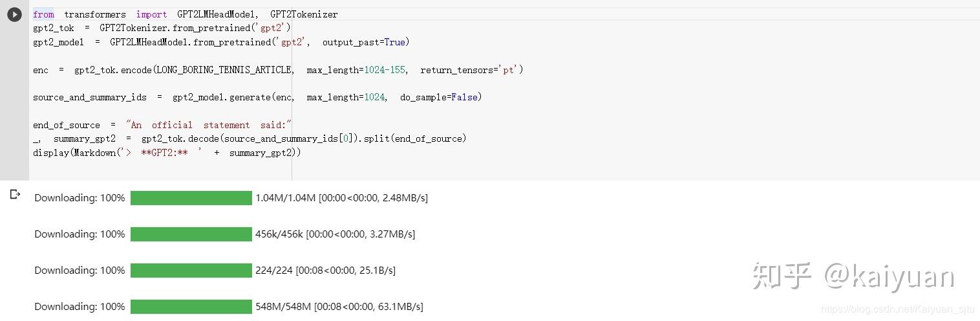Click the 2.48MB/s download stats text

pyautogui.click(x=341, y=198)
